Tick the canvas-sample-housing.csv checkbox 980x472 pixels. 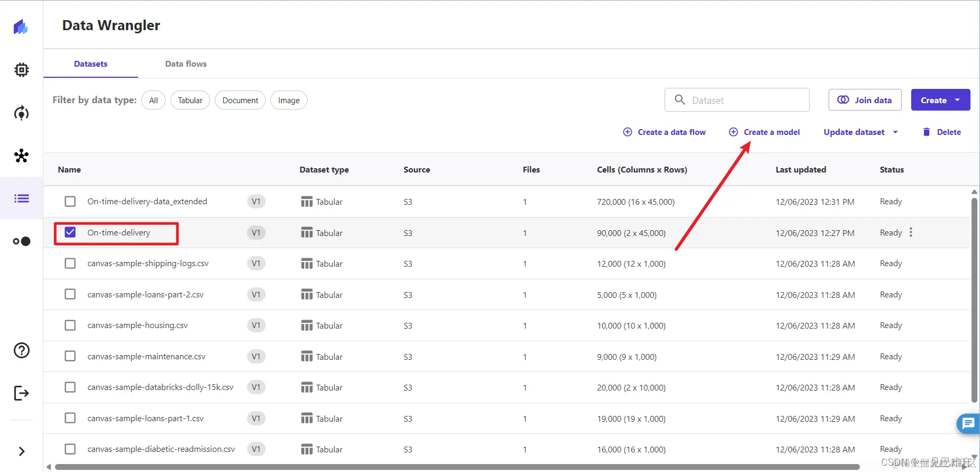click(x=70, y=325)
